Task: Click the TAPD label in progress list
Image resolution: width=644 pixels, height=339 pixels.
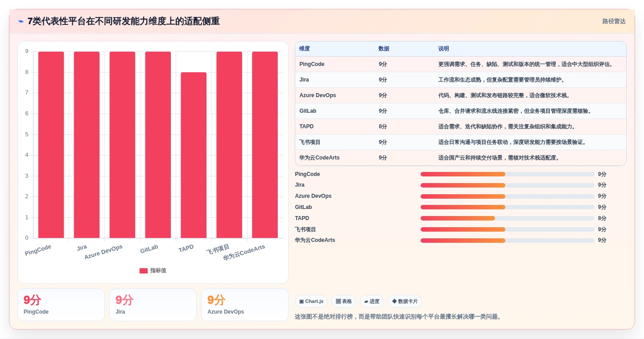Action: (x=302, y=218)
